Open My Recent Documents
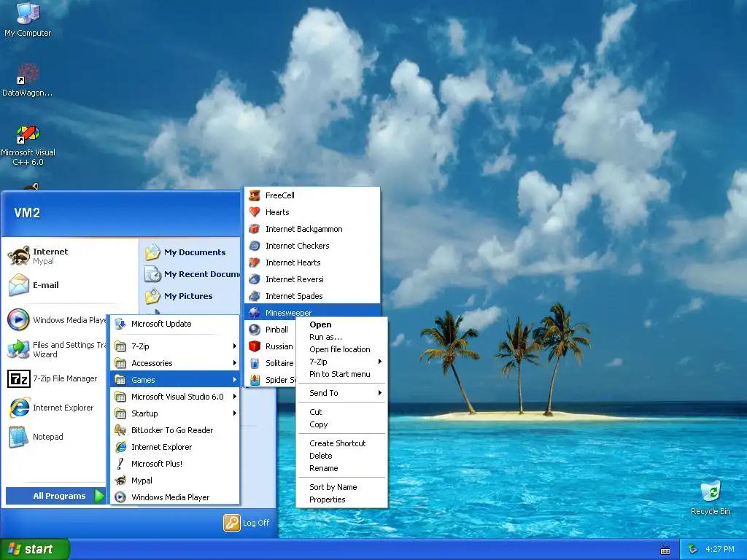The width and height of the screenshot is (747, 560). [190, 274]
